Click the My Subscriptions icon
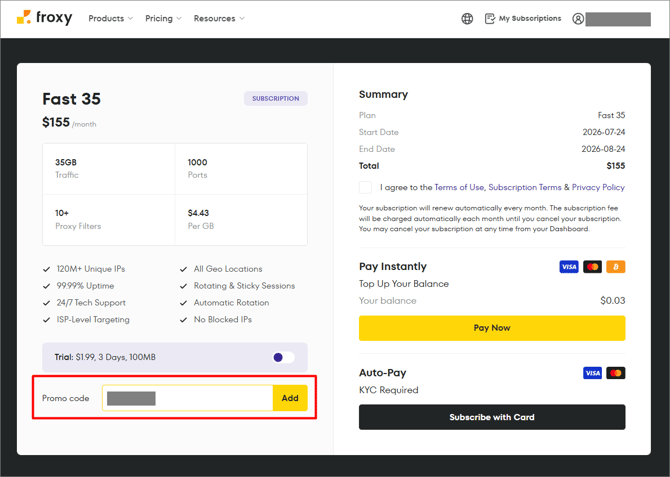The image size is (670, 477). (x=490, y=19)
